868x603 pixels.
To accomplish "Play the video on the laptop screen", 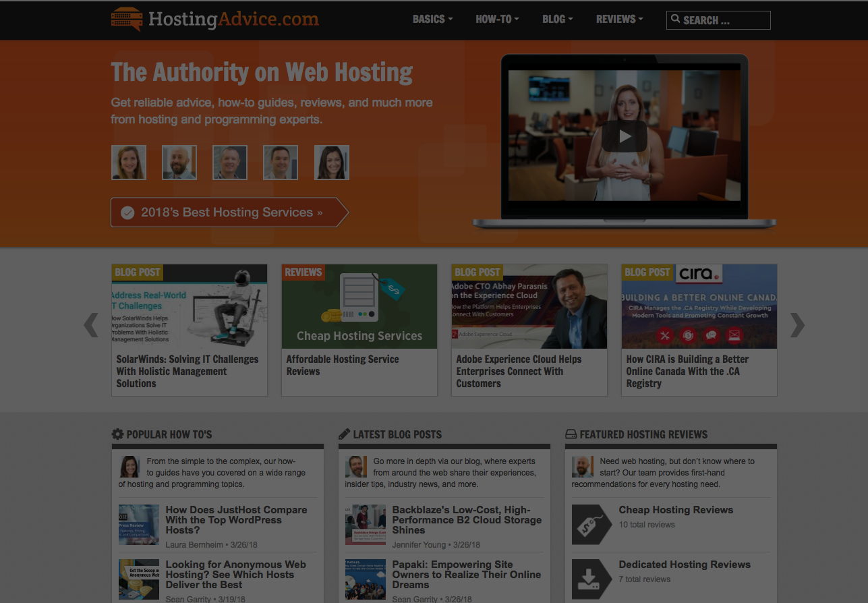I will click(625, 136).
